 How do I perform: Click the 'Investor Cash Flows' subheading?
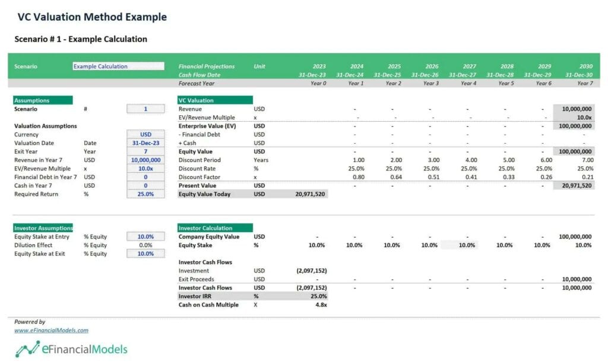click(x=205, y=262)
